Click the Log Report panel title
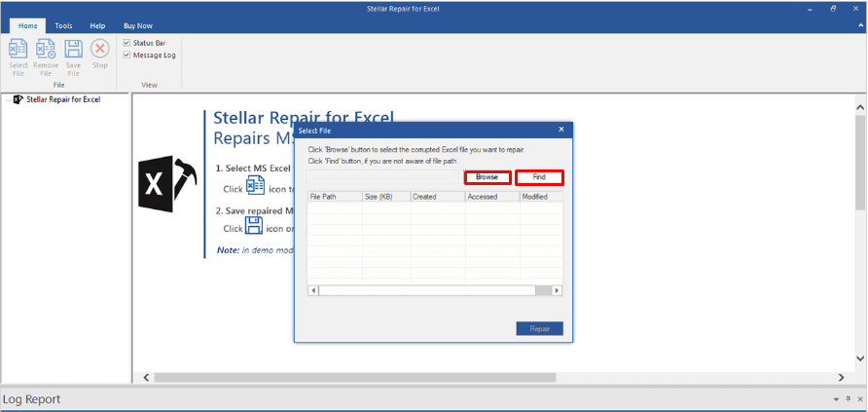This screenshot has height=412, width=868. click(31, 399)
